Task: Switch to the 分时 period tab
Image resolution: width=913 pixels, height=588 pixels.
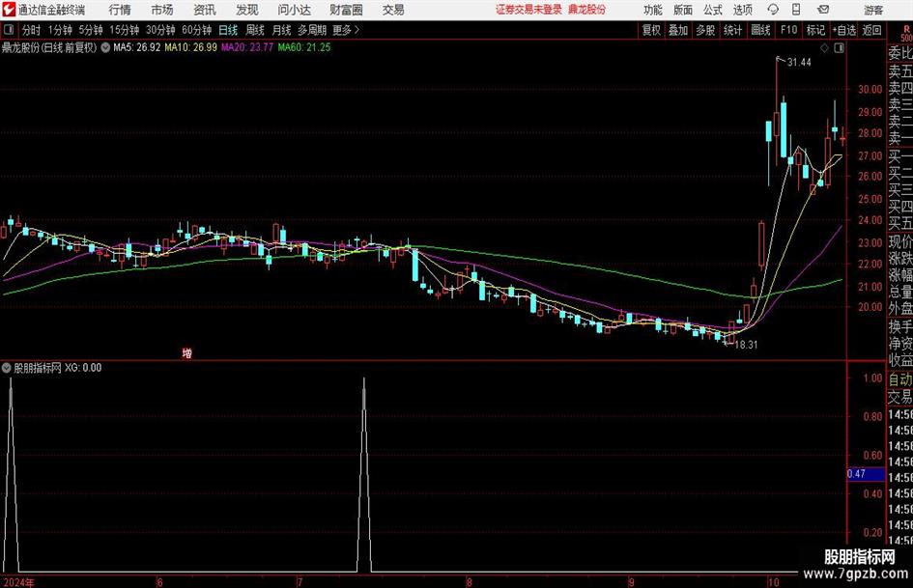Action: [x=32, y=30]
